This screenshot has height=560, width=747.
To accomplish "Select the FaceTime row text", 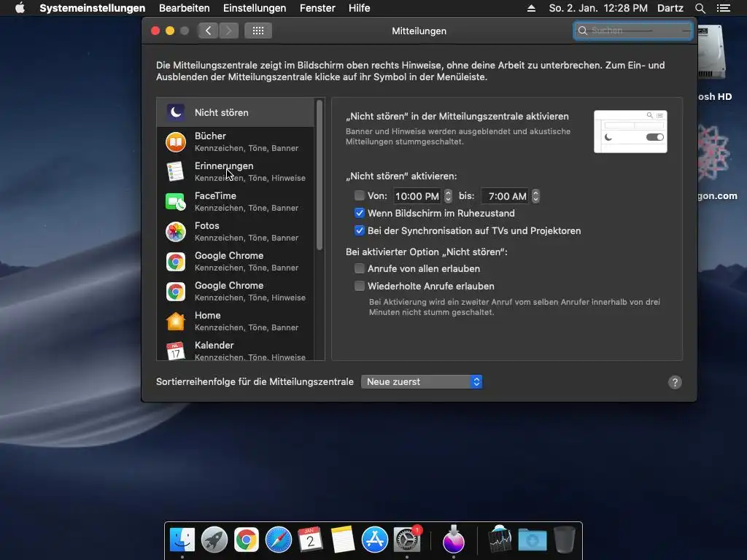I will click(x=247, y=201).
